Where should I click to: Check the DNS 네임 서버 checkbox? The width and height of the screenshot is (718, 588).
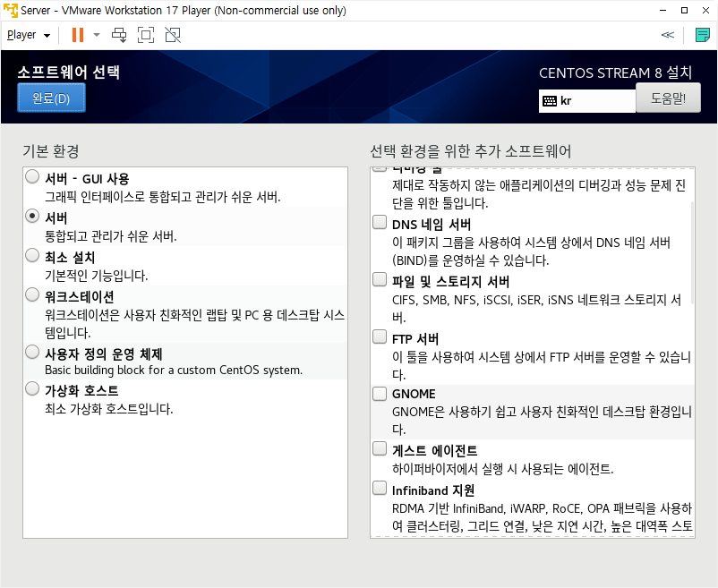point(380,222)
